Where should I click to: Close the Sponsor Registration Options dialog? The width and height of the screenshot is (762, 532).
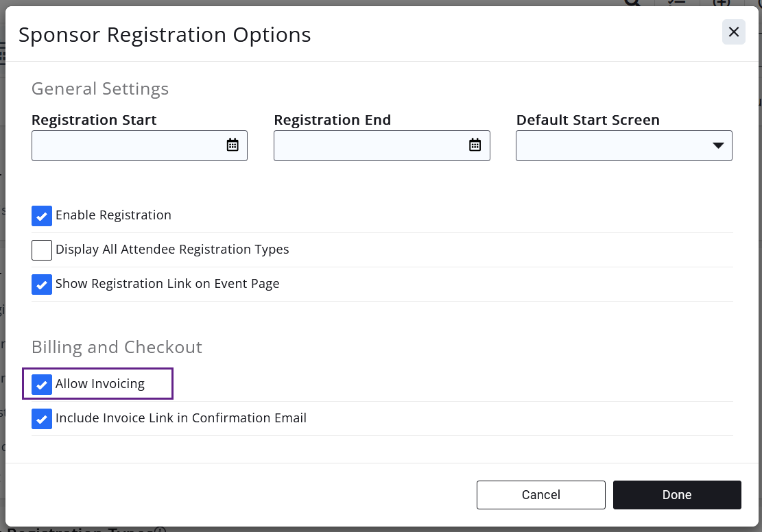point(733,32)
